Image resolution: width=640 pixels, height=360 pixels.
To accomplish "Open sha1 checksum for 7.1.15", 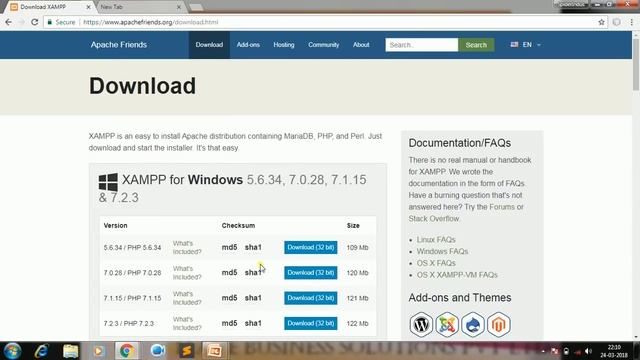I will [x=253, y=298].
